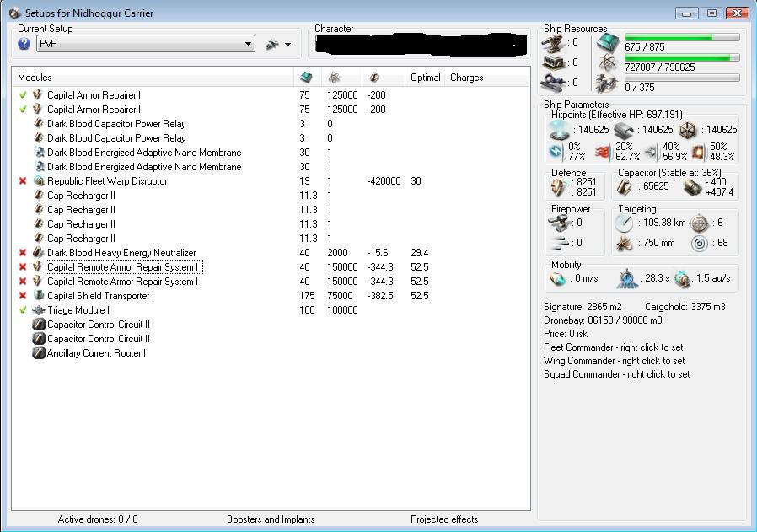Click shield hitpoints icon showing 140625

[560, 130]
